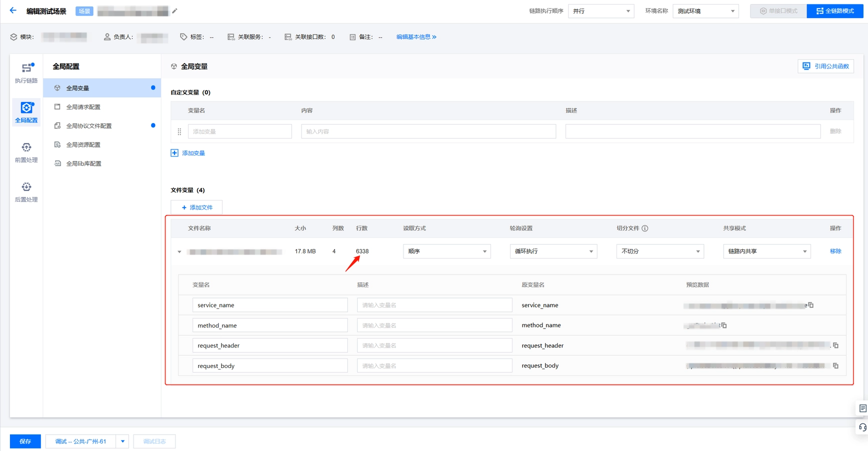
Task: Click the 关联接口数 icon
Action: coord(288,37)
